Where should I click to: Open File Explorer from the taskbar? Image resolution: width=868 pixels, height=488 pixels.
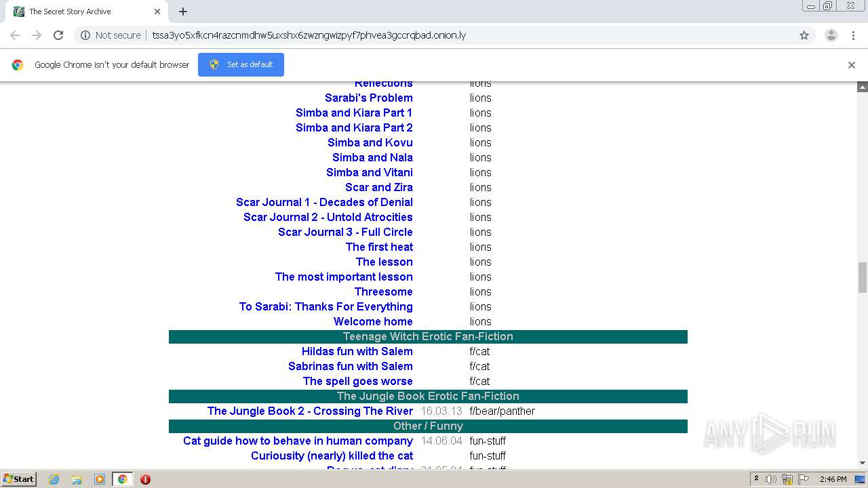(x=77, y=479)
